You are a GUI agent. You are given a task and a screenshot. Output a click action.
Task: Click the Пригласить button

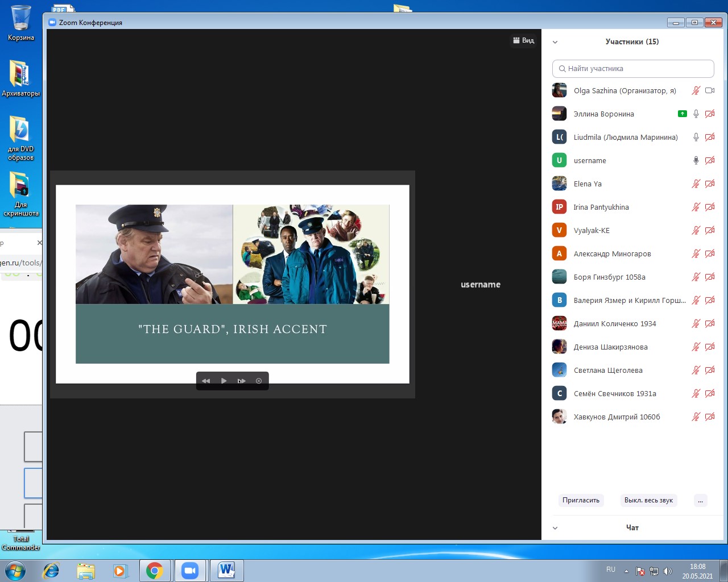coord(581,500)
